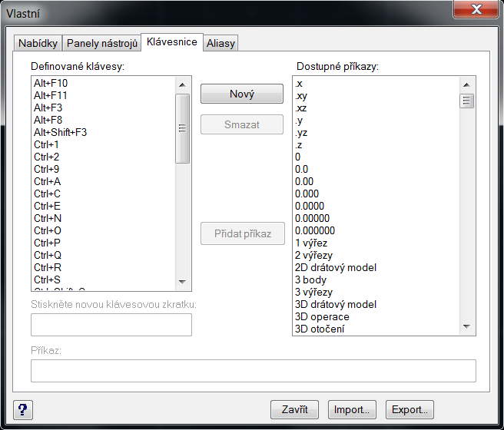Click the defined keys scrollbar thumb
The width and height of the screenshot is (504, 430).
click(x=182, y=128)
